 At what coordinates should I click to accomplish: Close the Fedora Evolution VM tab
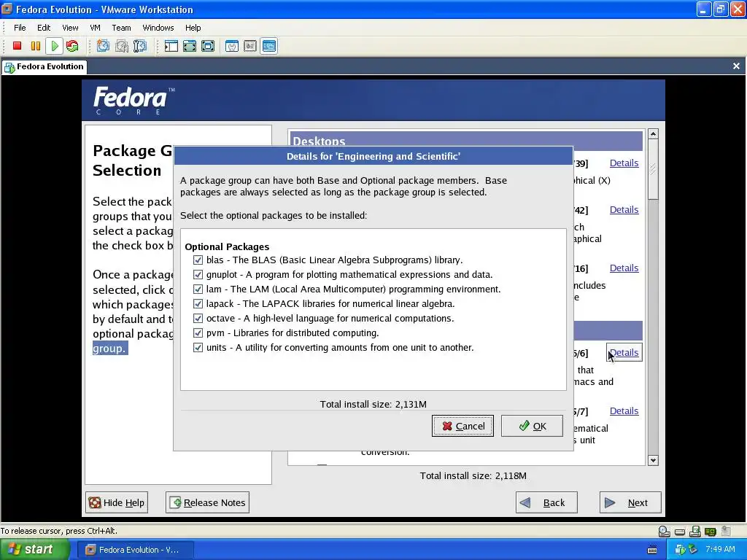(736, 66)
